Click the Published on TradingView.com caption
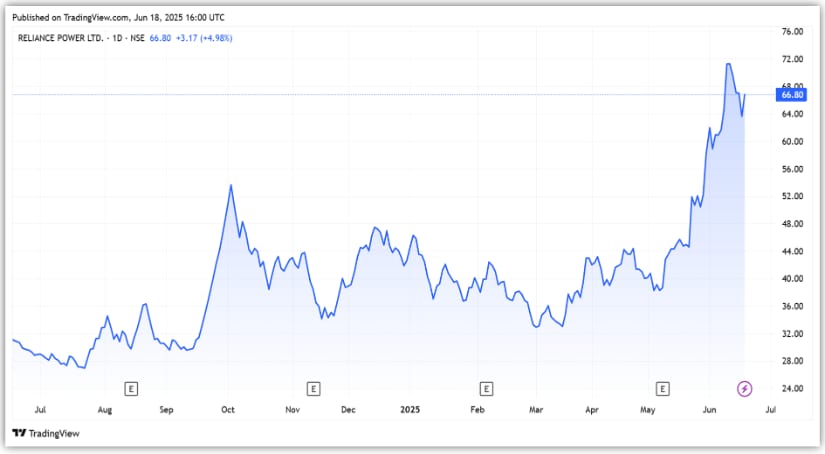This screenshot has width=825, height=454. [118, 17]
